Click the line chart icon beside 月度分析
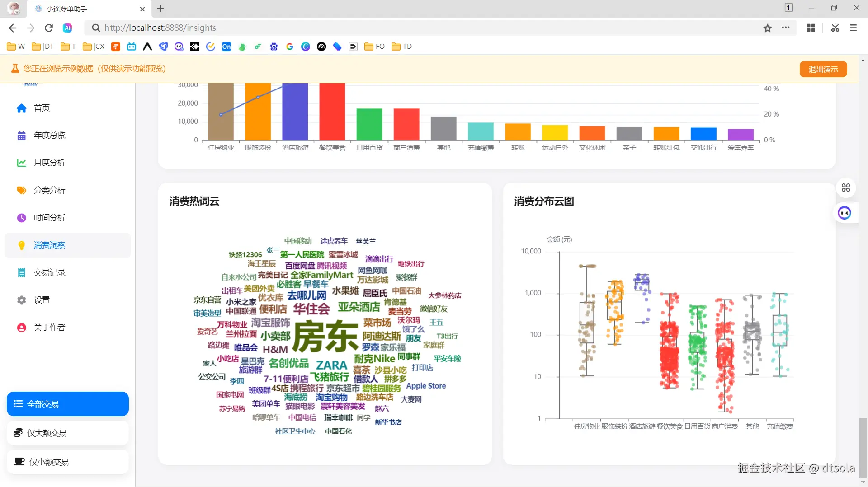 [21, 163]
